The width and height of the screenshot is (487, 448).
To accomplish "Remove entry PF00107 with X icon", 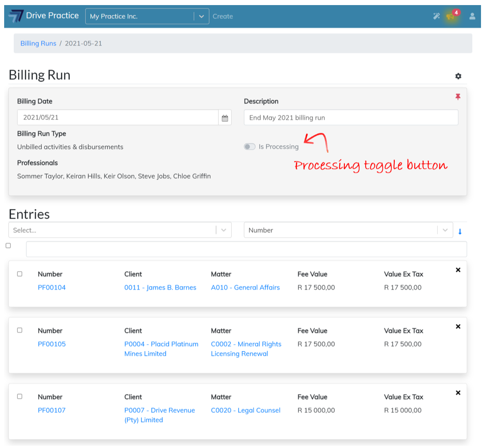I will (458, 393).
